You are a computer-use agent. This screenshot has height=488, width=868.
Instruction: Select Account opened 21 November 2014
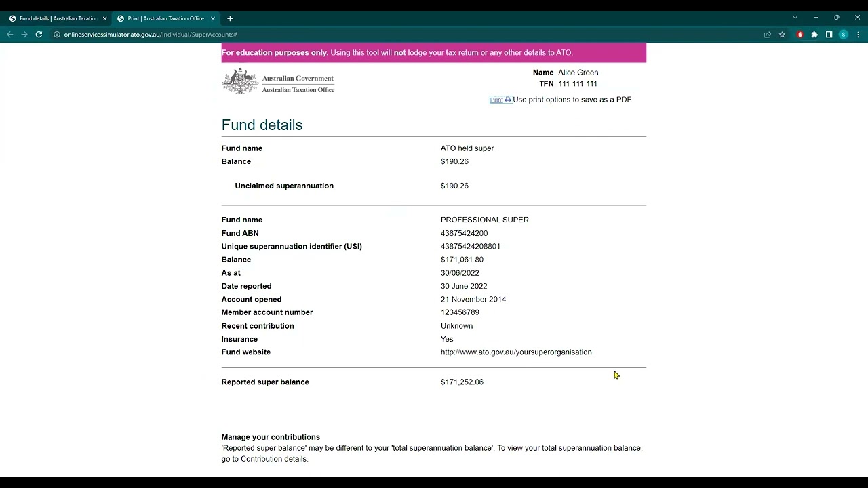[473, 300]
